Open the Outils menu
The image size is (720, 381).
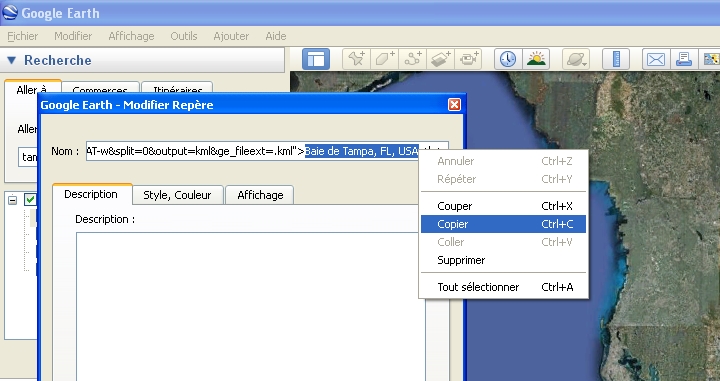click(x=184, y=36)
